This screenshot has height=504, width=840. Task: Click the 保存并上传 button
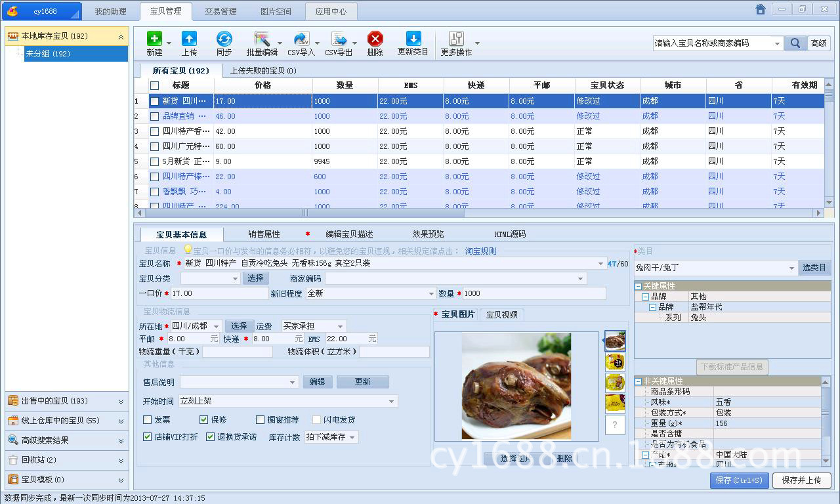tap(801, 480)
